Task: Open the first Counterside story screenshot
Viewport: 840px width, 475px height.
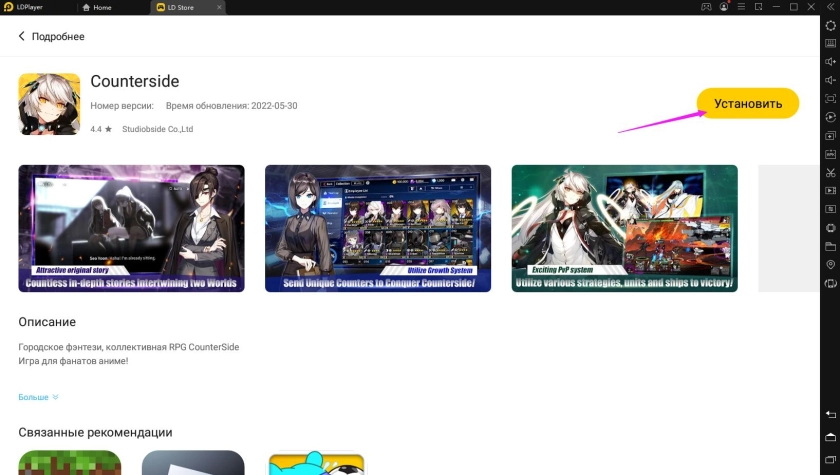Action: click(x=131, y=228)
